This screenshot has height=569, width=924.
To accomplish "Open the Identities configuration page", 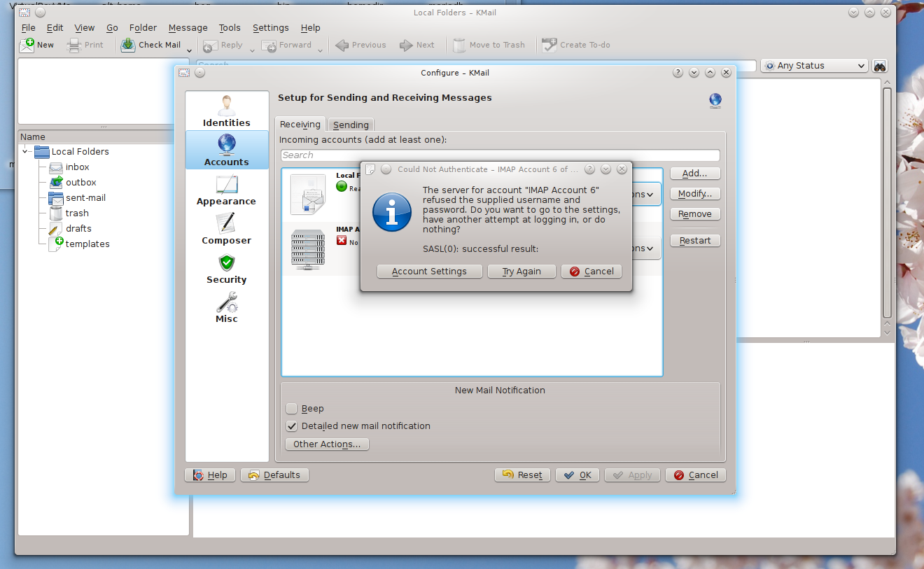I will point(226,111).
